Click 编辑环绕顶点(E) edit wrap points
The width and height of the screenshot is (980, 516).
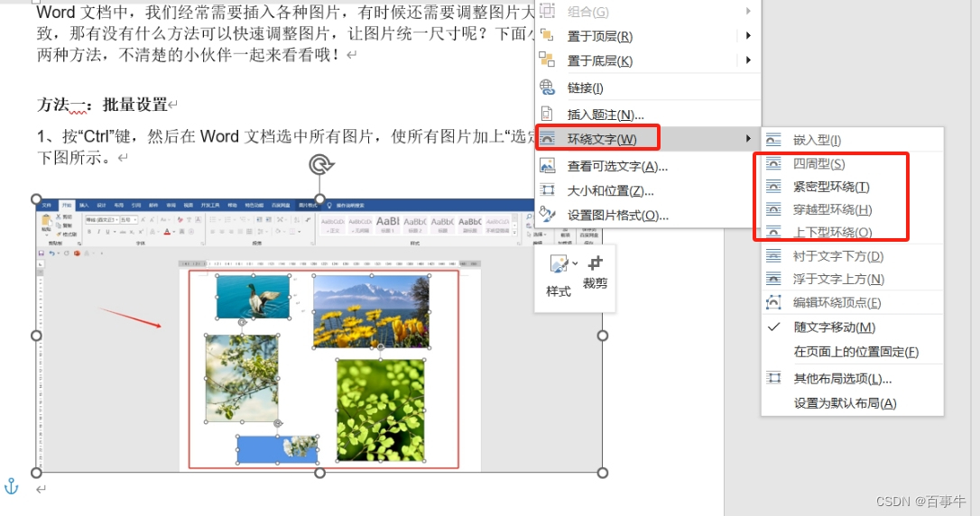[852, 303]
